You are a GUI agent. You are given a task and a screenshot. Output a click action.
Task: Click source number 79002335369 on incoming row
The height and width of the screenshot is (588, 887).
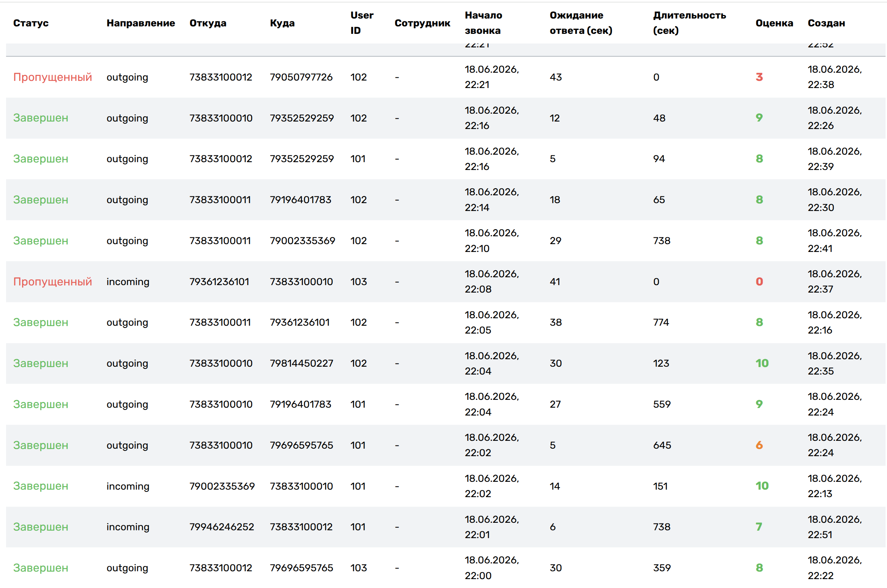click(222, 486)
